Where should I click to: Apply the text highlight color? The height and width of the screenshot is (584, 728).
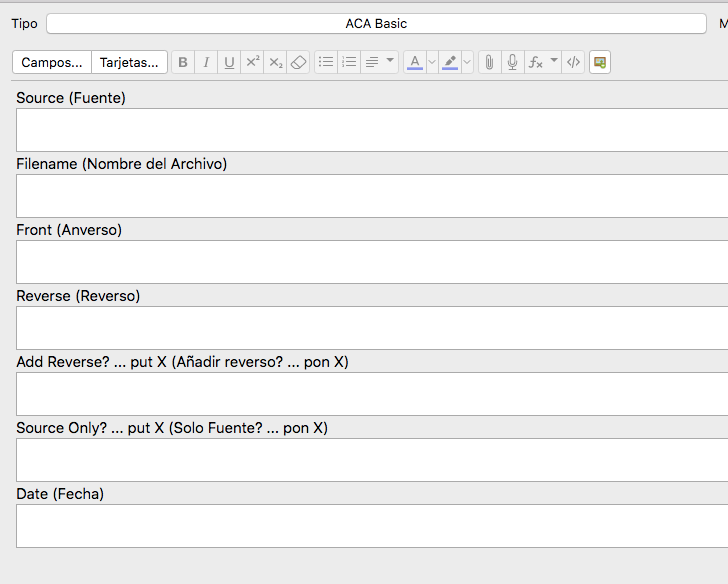pyautogui.click(x=450, y=62)
